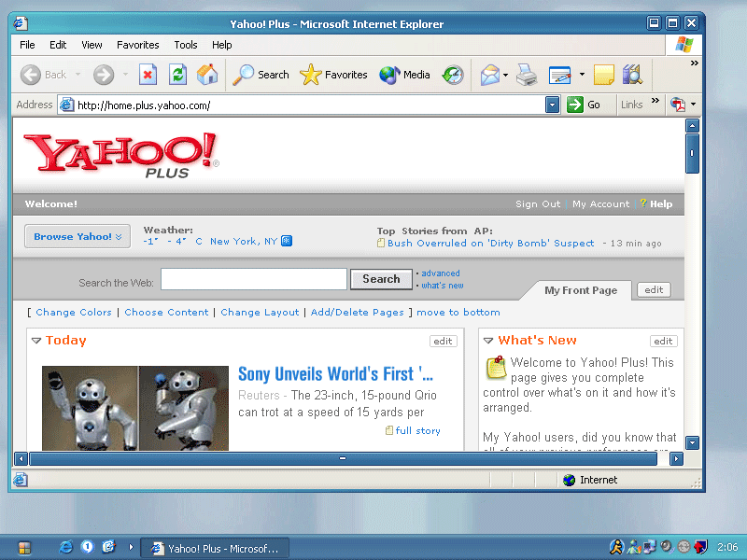Open the File menu
The width and height of the screenshot is (747, 560).
coord(27,45)
